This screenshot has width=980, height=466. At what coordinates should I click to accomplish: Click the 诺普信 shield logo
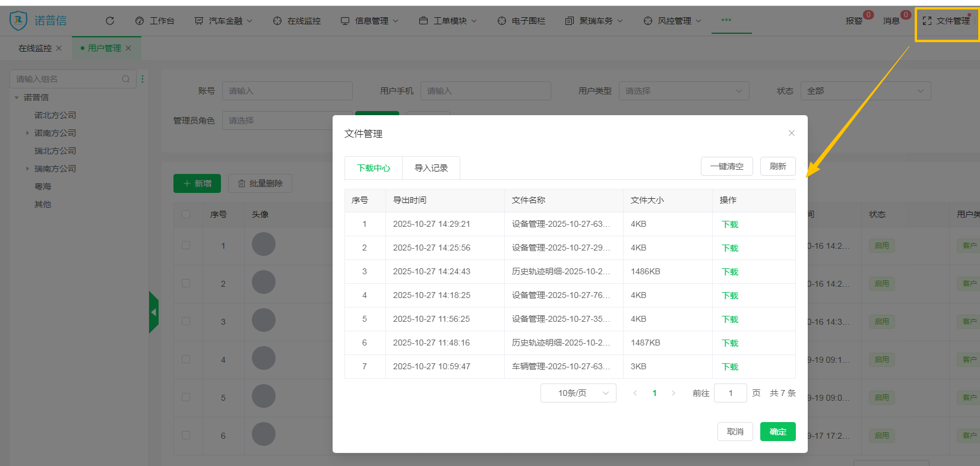coord(18,21)
